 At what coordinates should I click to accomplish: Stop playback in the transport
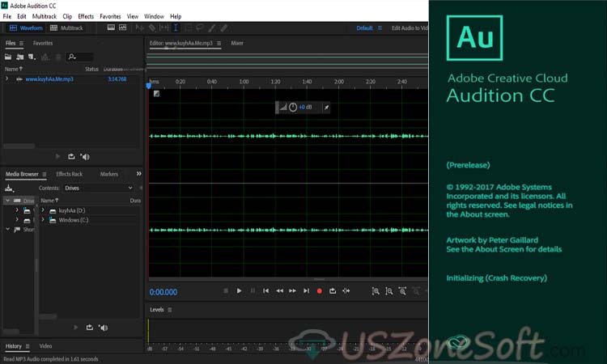(x=226, y=291)
